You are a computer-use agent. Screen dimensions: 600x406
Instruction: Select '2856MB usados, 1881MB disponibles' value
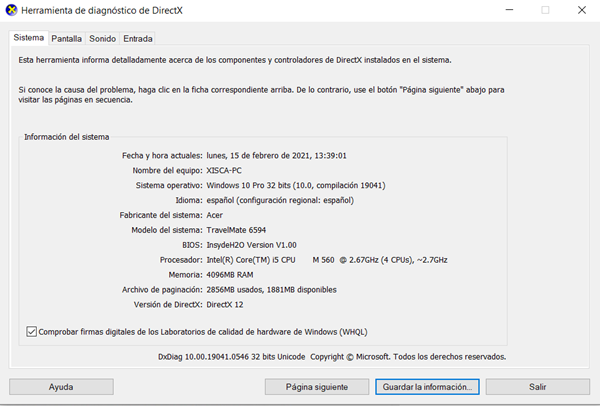(x=271, y=290)
